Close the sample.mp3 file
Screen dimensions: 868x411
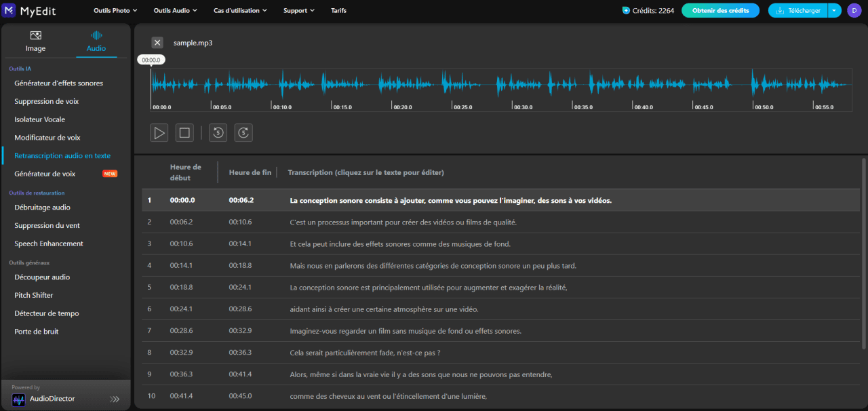(157, 43)
